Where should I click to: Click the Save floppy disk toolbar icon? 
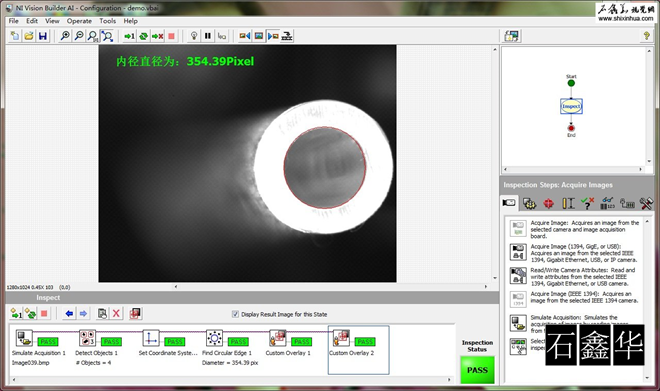(x=43, y=36)
